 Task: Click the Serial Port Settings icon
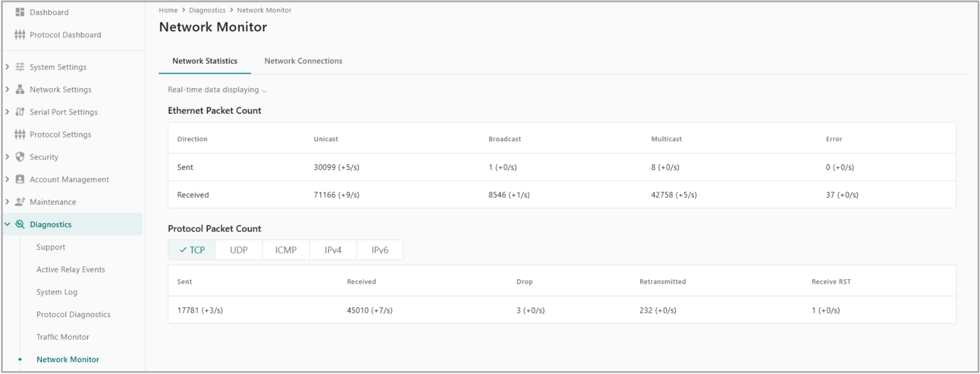(20, 112)
